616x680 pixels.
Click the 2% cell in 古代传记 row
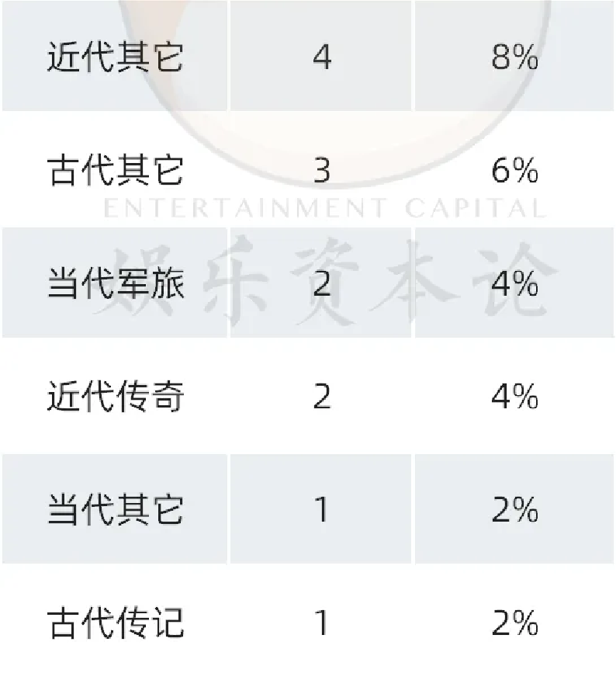tap(514, 623)
